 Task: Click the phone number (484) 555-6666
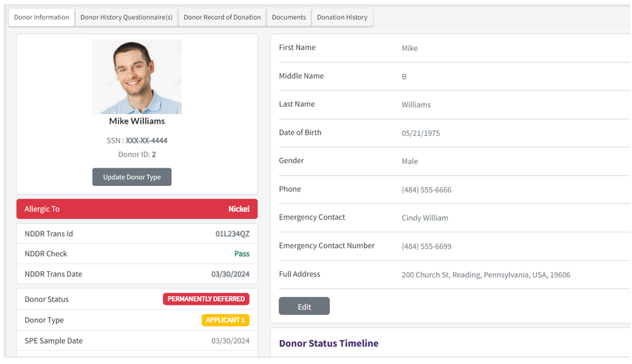[426, 190]
